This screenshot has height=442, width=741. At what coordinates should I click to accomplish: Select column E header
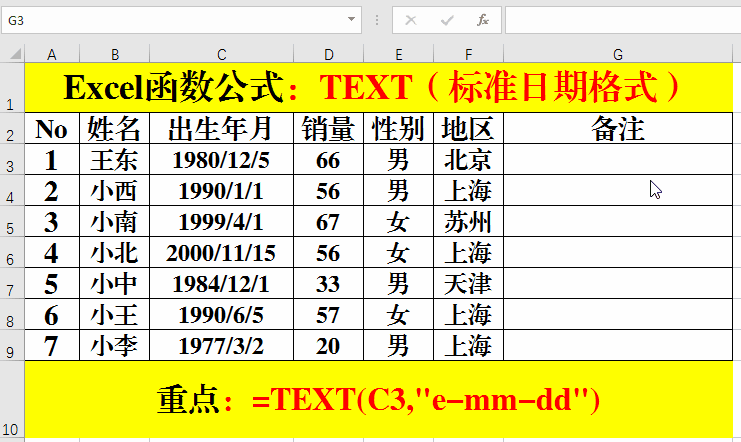click(398, 54)
